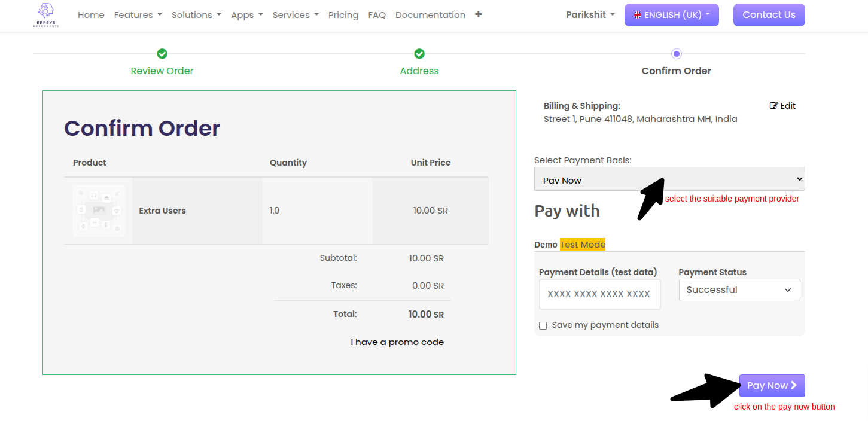
Task: Open the English (UK) language dropdown
Action: tap(671, 15)
